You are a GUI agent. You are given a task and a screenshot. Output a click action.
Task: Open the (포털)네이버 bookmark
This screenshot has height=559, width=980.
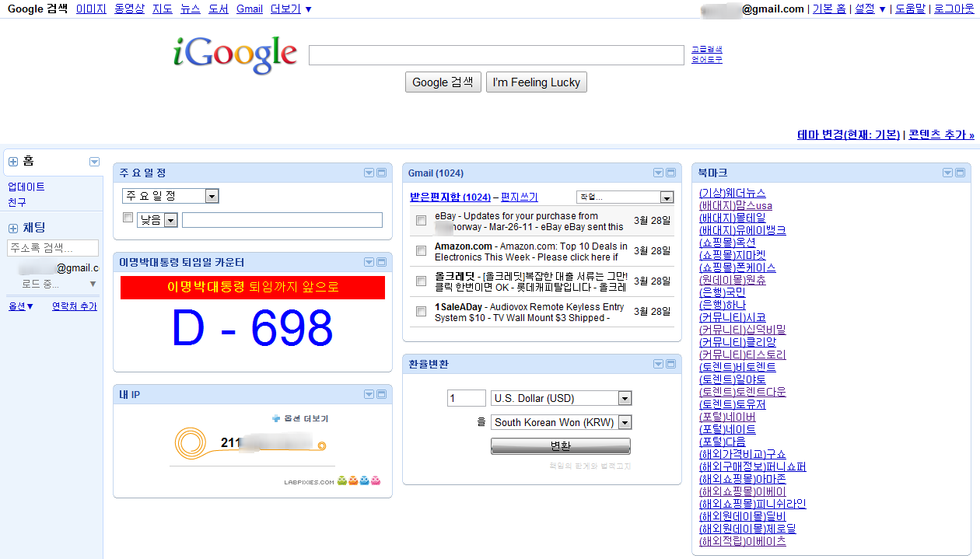click(727, 417)
